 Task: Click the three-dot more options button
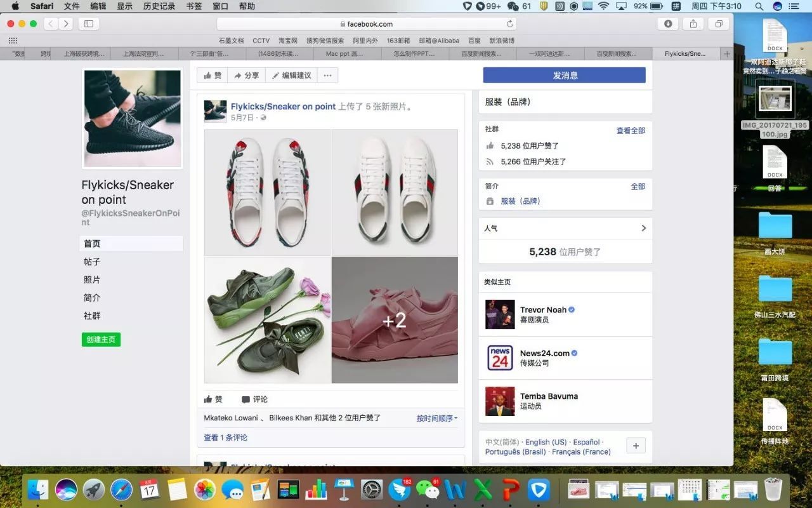coord(327,76)
